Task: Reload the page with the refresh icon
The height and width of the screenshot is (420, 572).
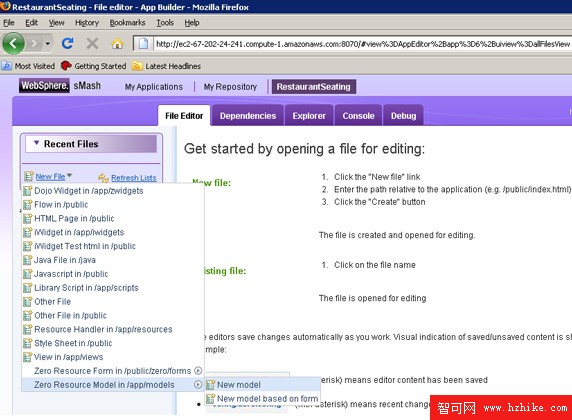Action: point(67,44)
